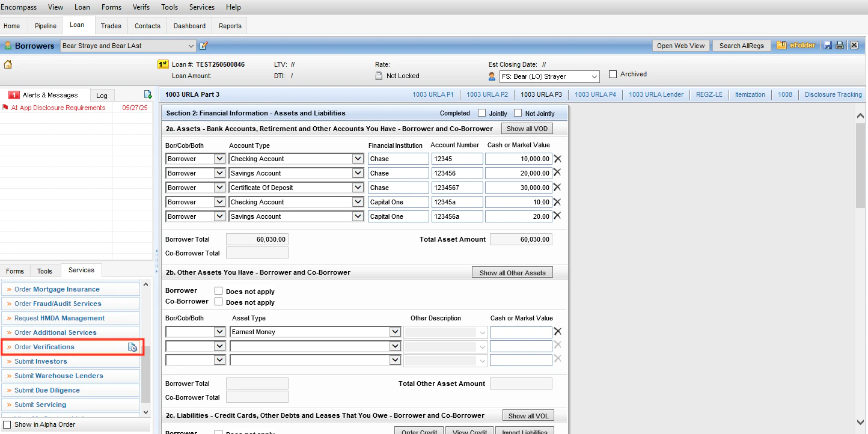The height and width of the screenshot is (434, 868).
Task: Toggle Does not apply for Borrower other assets
Action: [218, 291]
